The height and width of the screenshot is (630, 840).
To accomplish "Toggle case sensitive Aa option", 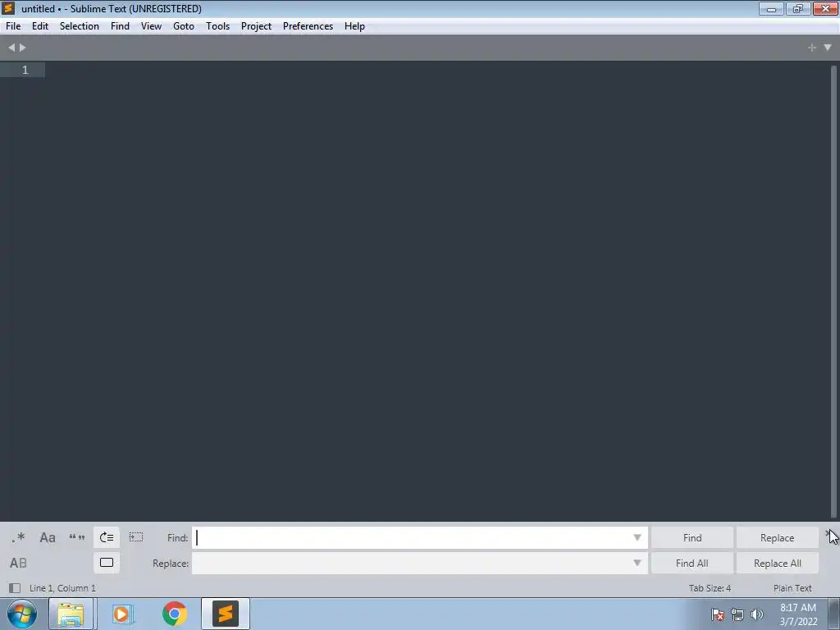I will [47, 537].
